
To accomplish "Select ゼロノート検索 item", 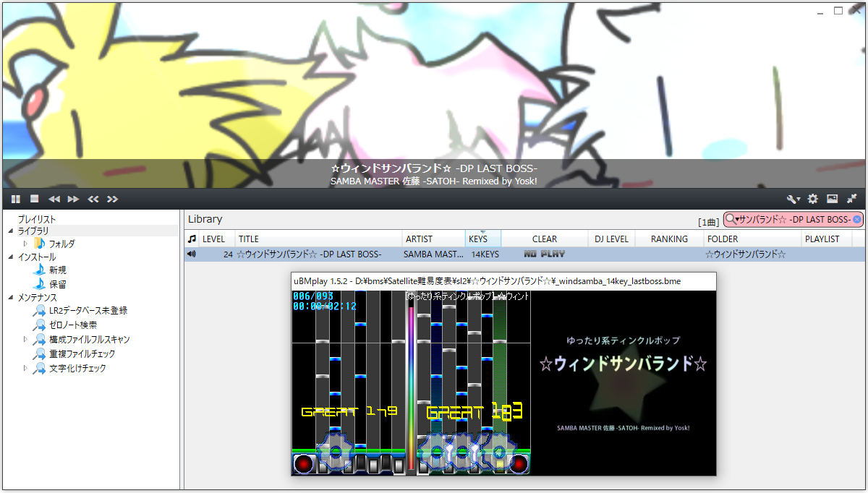I will [x=73, y=325].
